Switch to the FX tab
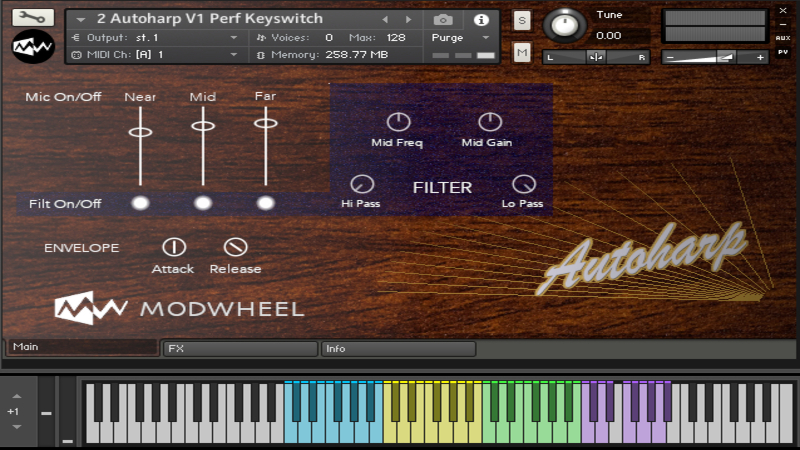800x450 pixels. 240,348
